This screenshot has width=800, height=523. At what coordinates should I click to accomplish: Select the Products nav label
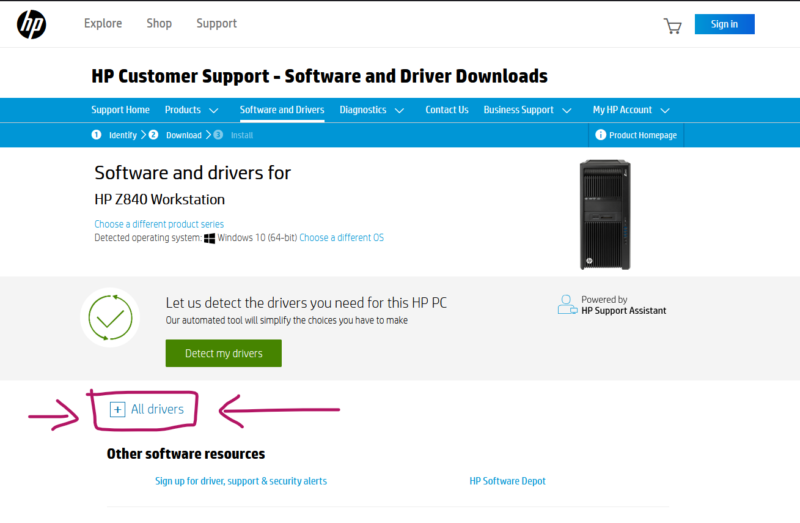(x=183, y=110)
